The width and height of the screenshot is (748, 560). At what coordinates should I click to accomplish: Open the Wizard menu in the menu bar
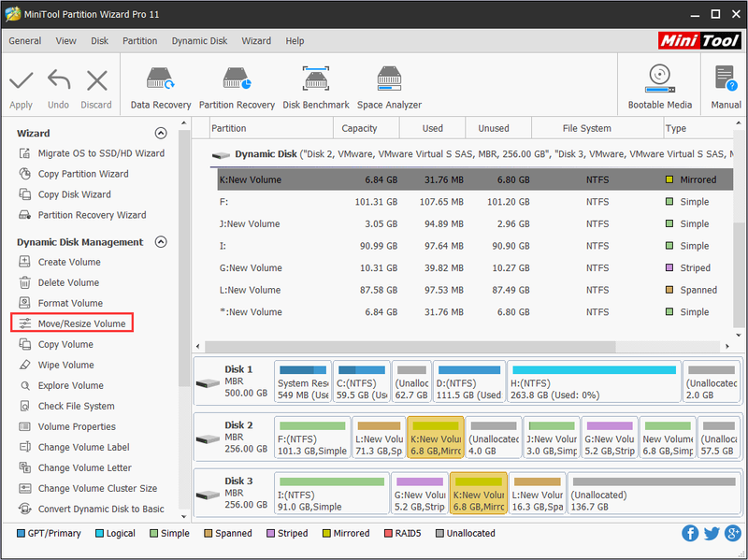tap(256, 41)
